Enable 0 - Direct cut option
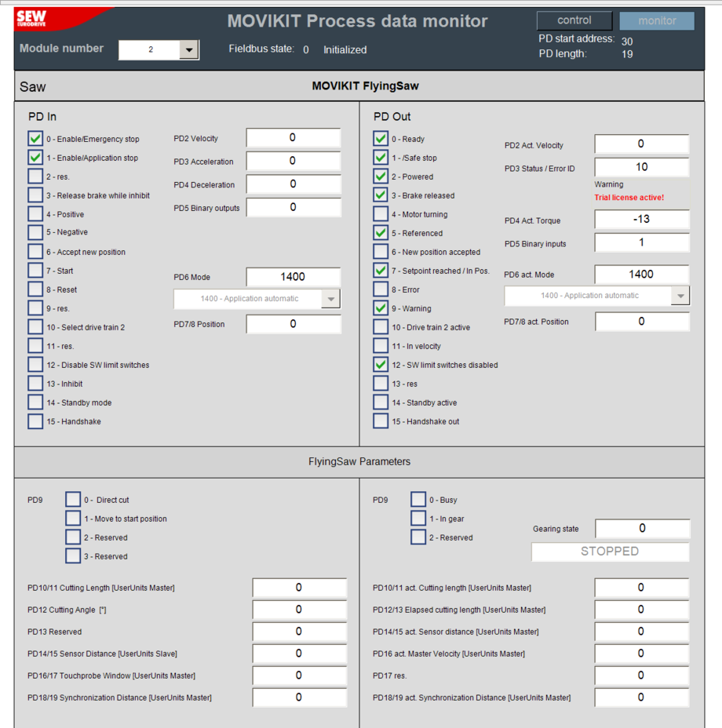 [73, 500]
